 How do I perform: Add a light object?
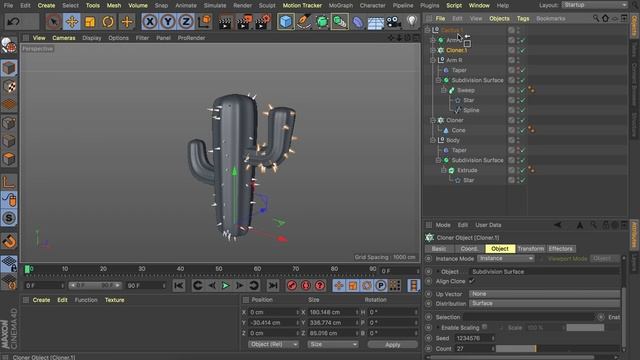412,21
